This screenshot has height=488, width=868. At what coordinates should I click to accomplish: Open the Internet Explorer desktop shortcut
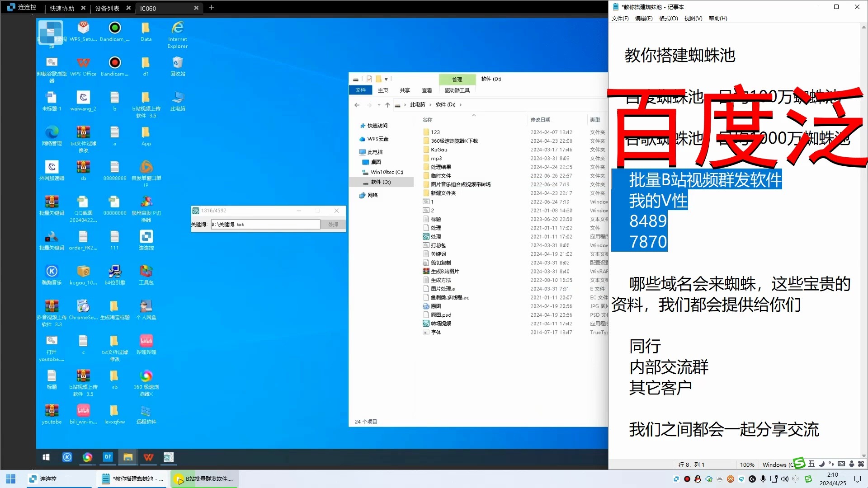(x=178, y=35)
